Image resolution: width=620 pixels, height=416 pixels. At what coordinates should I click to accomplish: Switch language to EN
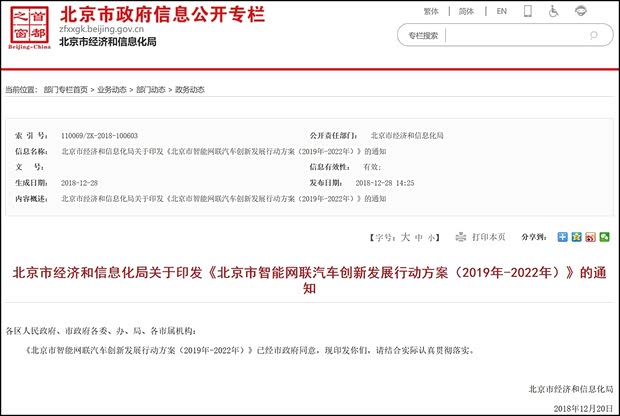501,11
